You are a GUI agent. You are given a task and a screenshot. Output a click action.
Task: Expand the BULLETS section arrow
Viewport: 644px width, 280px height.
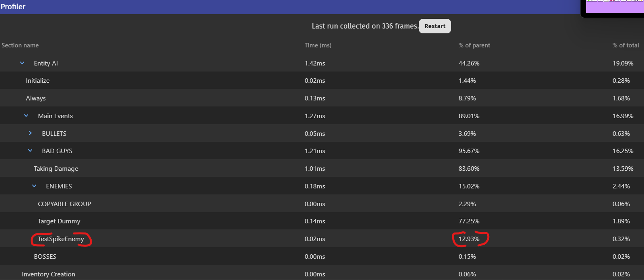[30, 133]
